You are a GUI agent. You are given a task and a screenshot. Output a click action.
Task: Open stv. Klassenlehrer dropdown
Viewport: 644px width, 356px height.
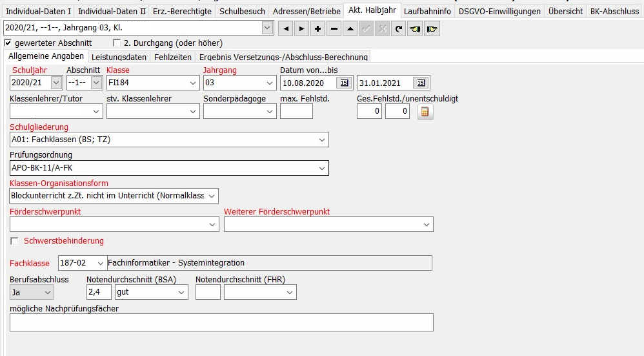click(x=193, y=111)
